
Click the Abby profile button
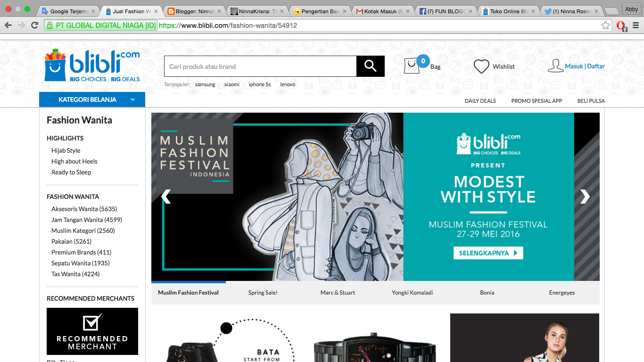(x=631, y=9)
